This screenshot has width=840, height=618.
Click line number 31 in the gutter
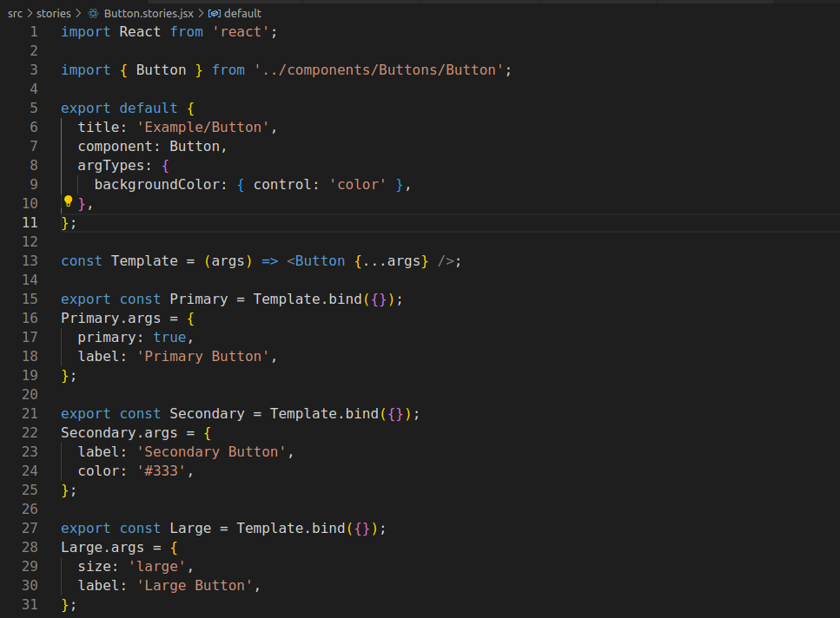[30, 604]
